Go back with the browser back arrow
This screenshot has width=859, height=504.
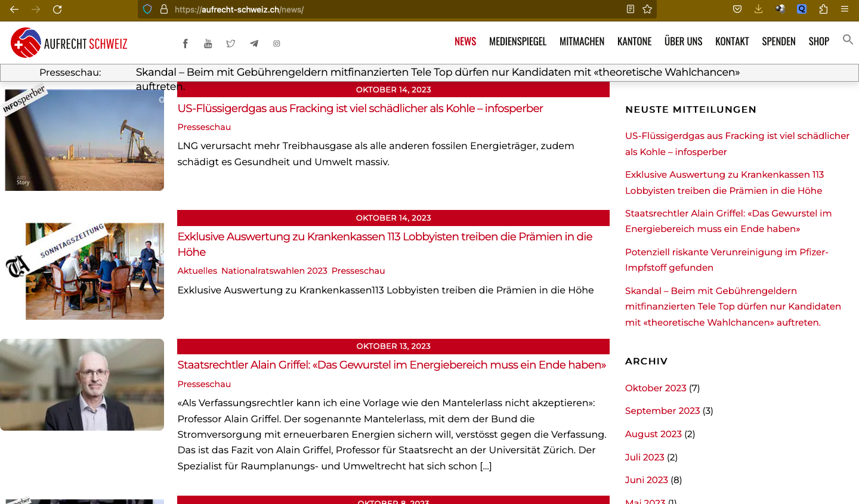click(14, 10)
